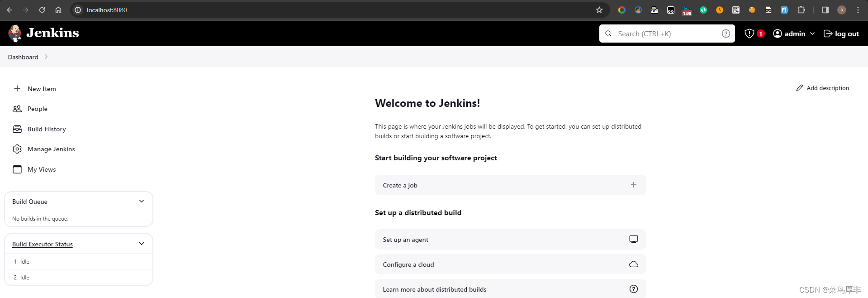868x298 pixels.
Task: Click the cookie extension icon
Action: click(x=752, y=10)
